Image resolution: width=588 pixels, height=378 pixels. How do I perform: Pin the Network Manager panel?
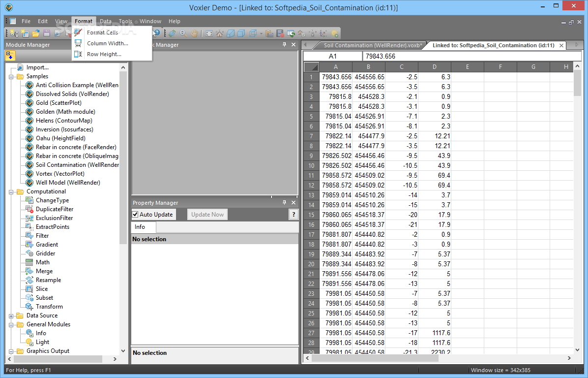click(x=284, y=44)
